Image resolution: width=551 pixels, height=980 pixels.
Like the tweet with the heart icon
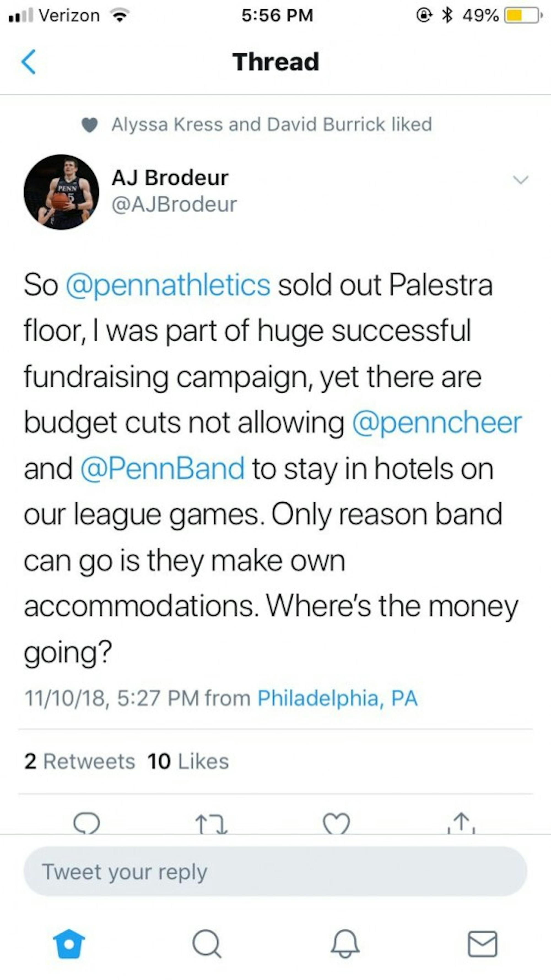click(x=336, y=824)
